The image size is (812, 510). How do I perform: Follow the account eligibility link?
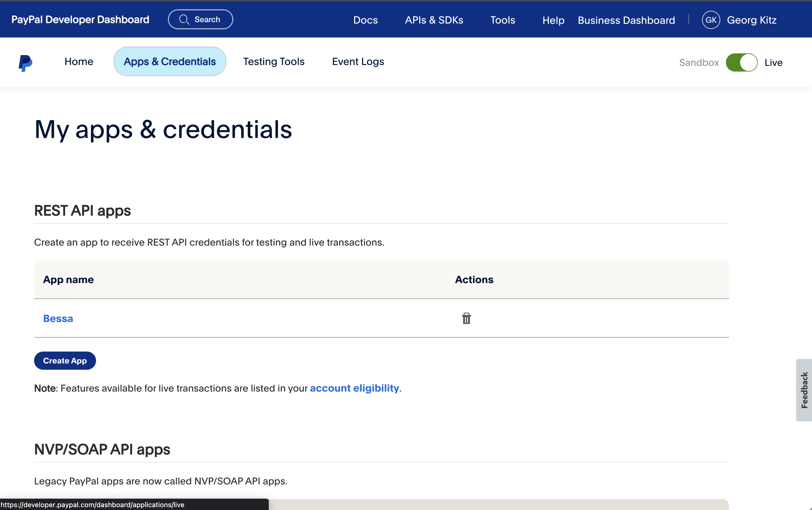354,388
